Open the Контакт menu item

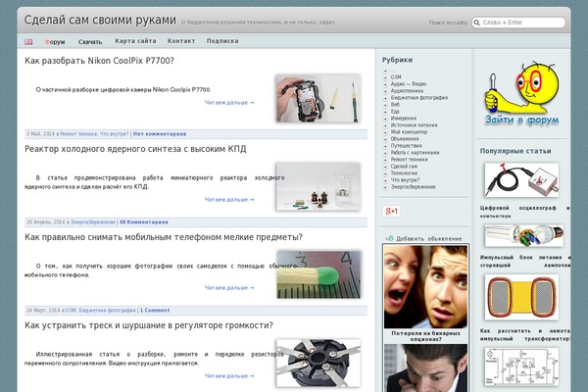[181, 41]
